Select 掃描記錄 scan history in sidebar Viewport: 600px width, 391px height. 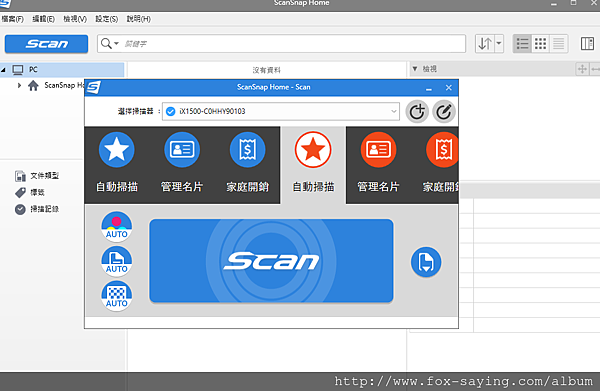[x=37, y=209]
